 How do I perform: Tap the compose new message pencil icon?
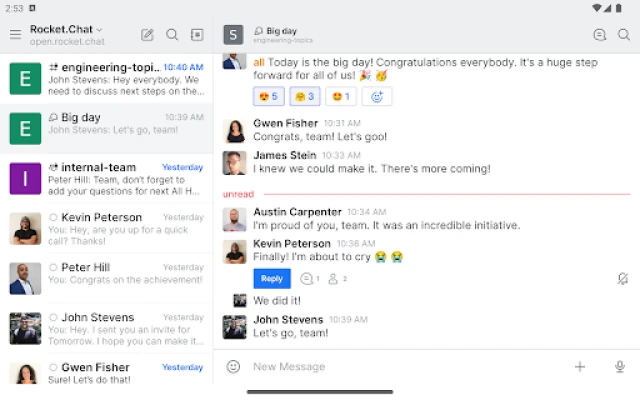[147, 35]
